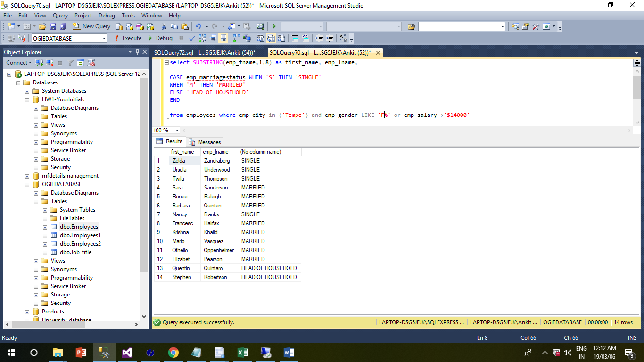
Task: Open the Toolbox wrench icon
Action: (536, 26)
